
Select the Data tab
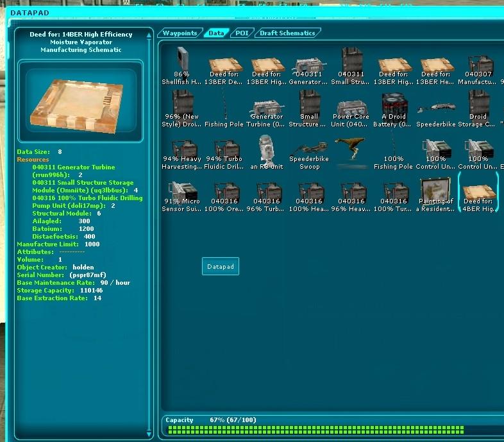216,33
